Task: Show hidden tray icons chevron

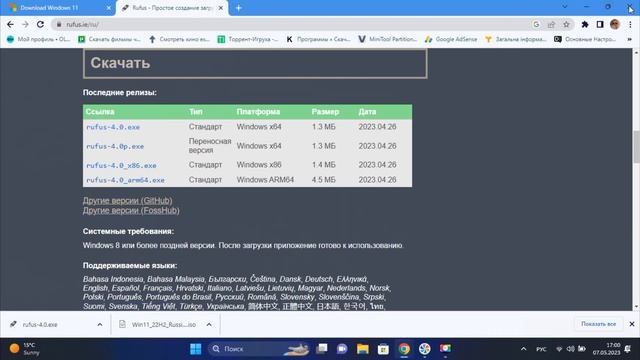Action: 523,349
